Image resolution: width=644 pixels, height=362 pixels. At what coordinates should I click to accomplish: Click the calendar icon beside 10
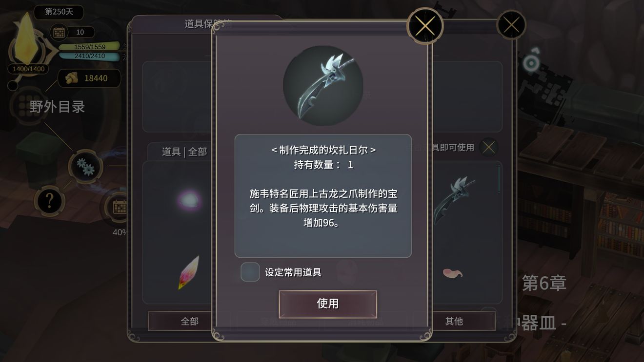[59, 33]
